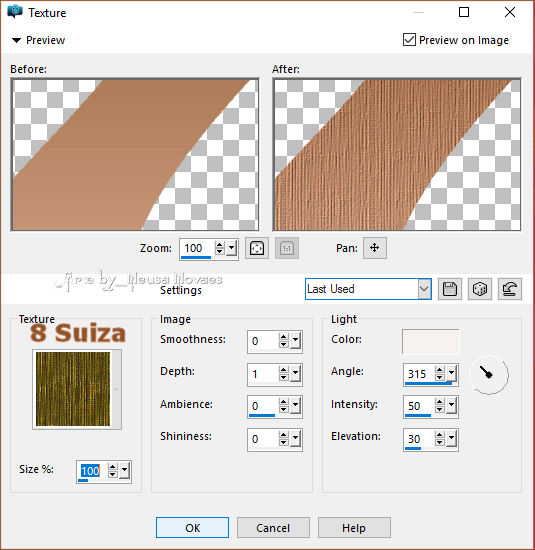Click OK to apply the texture
Viewport: 535px width, 550px height.
coord(193,528)
